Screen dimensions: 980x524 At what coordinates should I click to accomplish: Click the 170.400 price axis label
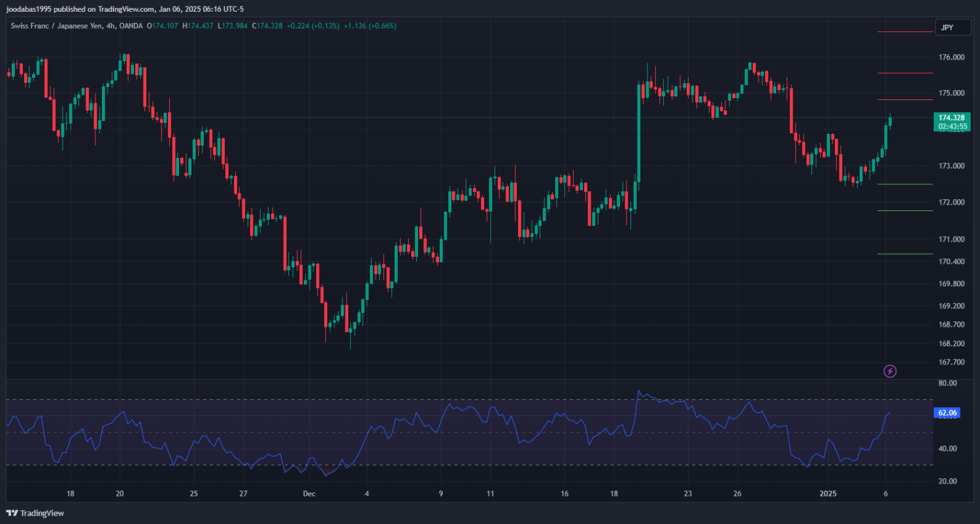(x=951, y=262)
